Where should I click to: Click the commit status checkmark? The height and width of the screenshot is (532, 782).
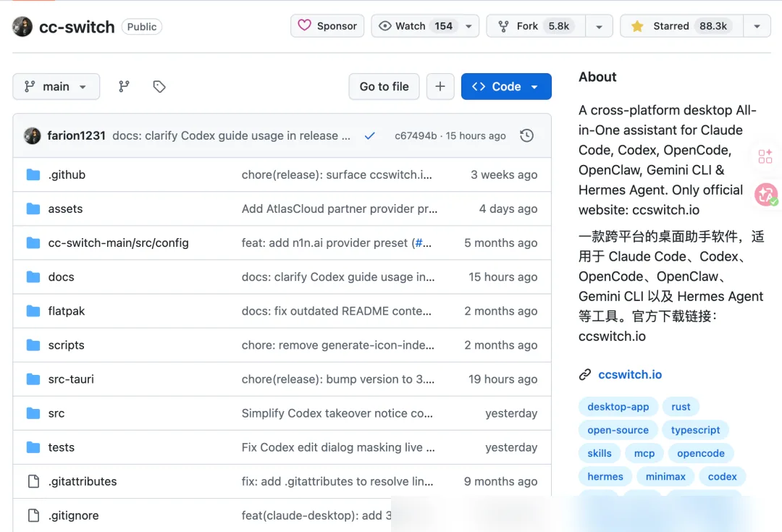click(x=369, y=135)
